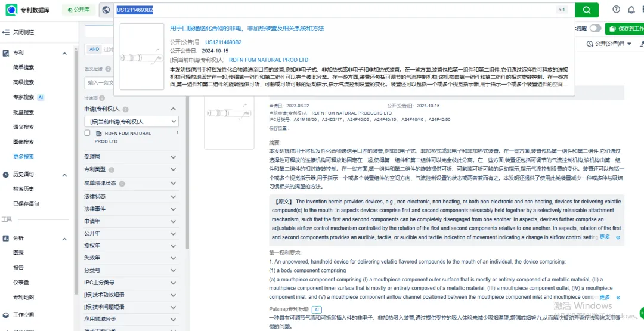This screenshot has width=644, height=331.
Task: Click the Patsnap logo at top left
Action: click(x=11, y=10)
